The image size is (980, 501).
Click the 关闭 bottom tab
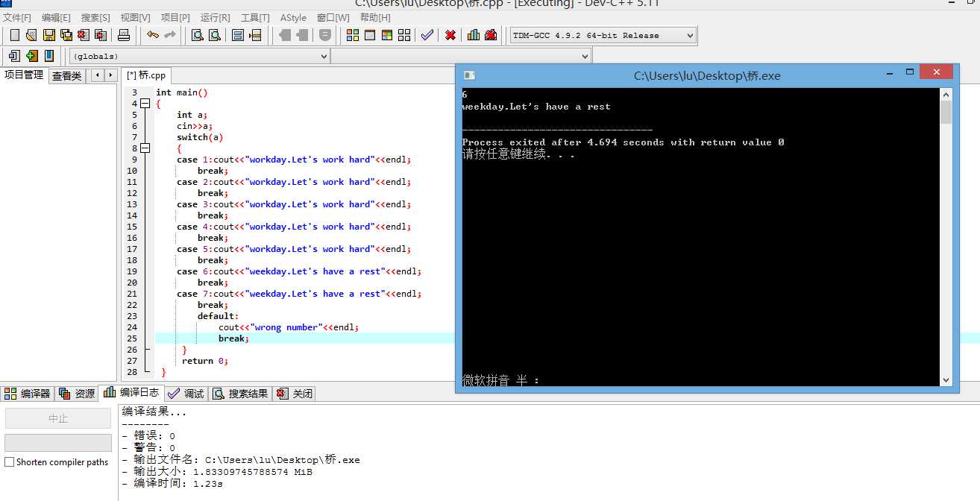click(295, 393)
